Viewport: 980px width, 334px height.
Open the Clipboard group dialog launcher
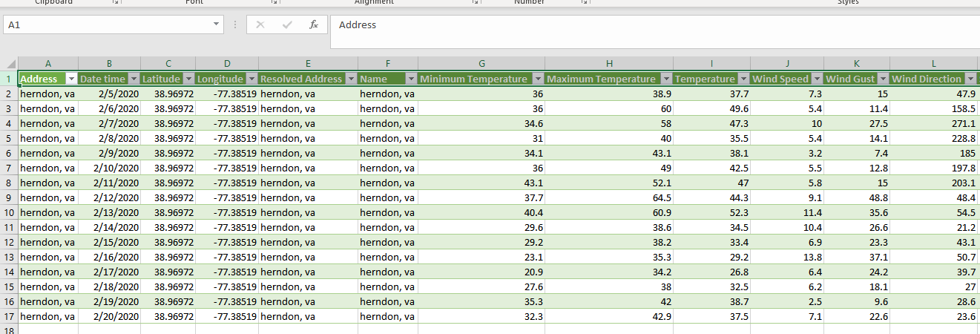click(116, 2)
